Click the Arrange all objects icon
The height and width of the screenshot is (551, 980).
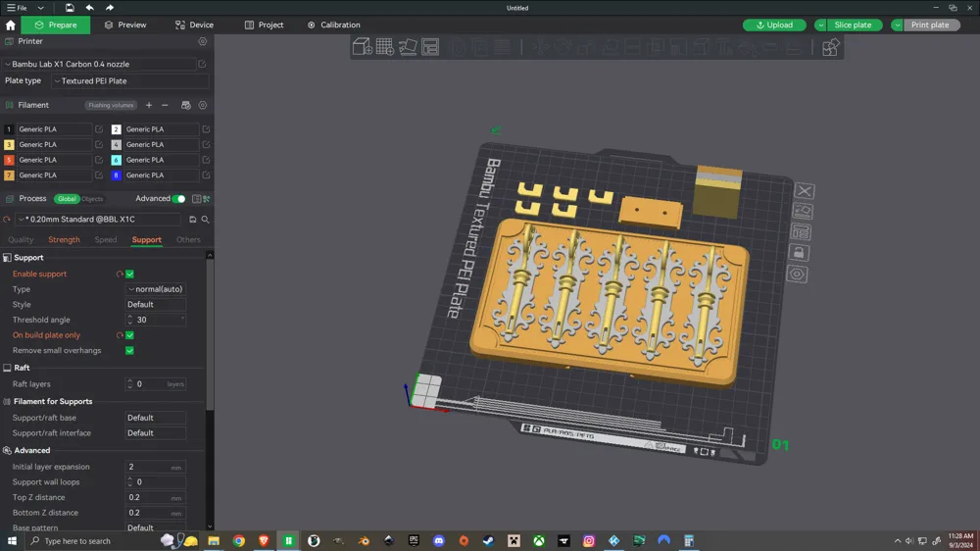tap(430, 47)
